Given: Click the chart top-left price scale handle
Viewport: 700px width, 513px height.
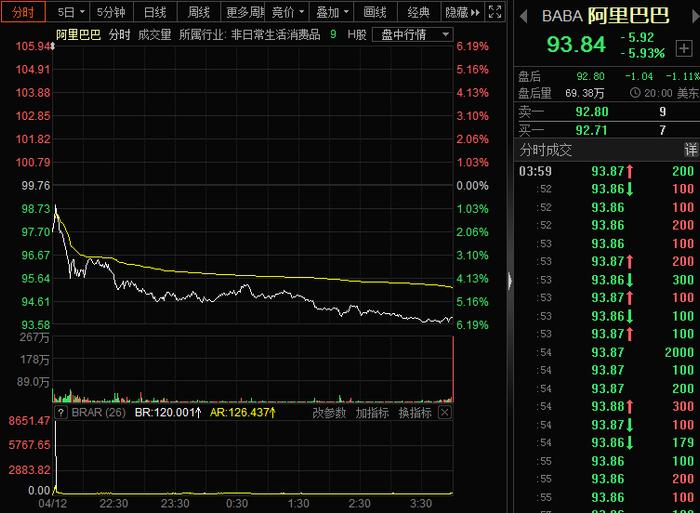Looking at the screenshot, I should tap(53, 46).
